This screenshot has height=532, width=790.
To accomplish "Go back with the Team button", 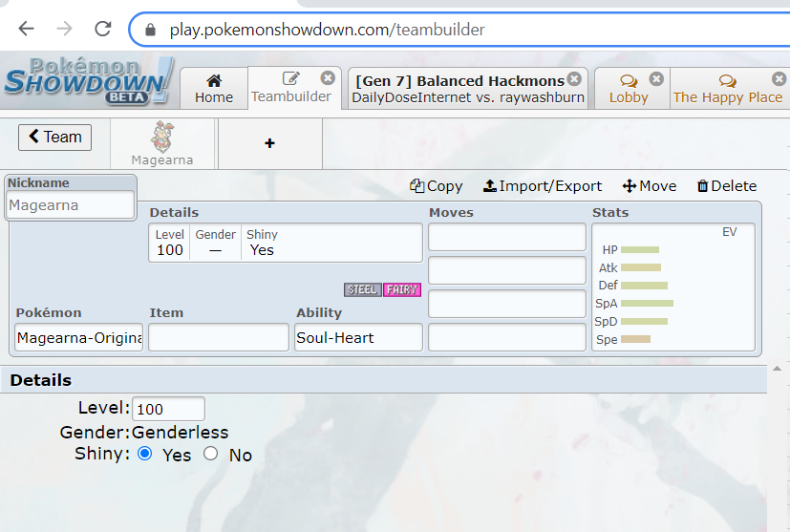I will click(x=54, y=137).
